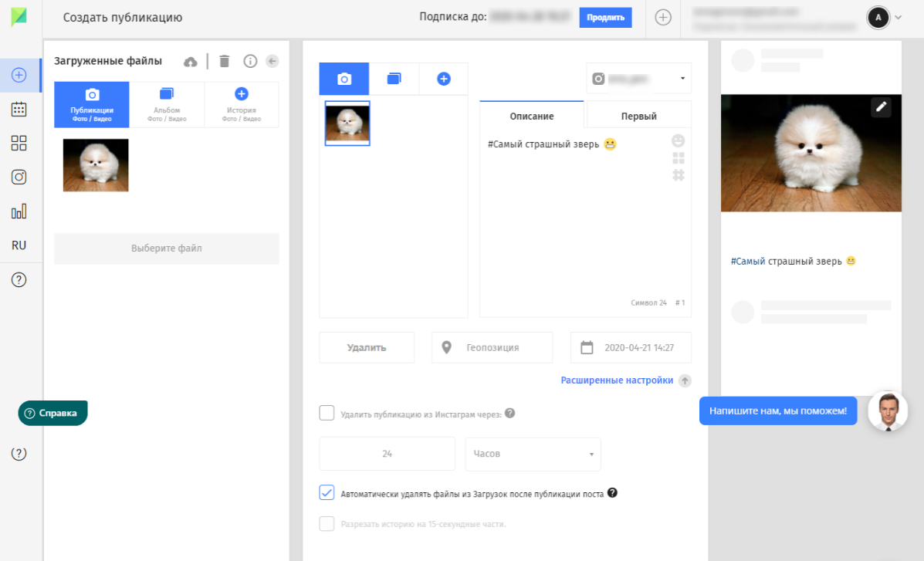This screenshot has width=924, height=561.
Task: Click the 'Удалить' button
Action: [367, 348]
